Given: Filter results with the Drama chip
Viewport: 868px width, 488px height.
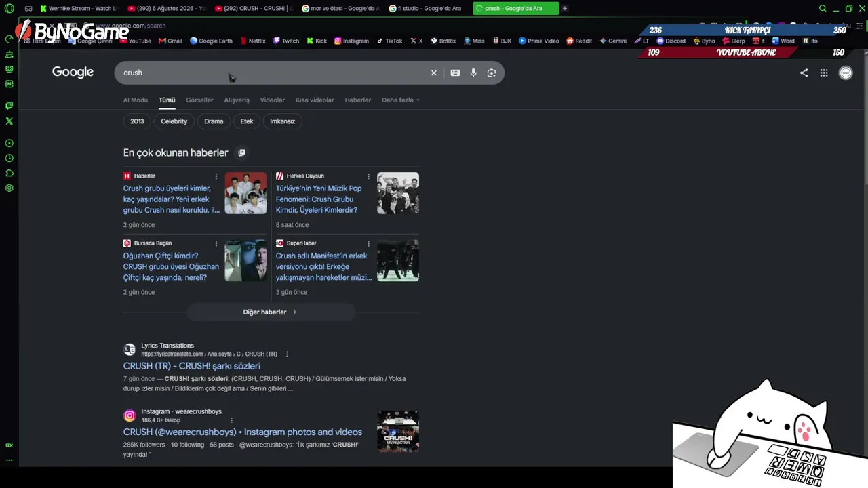Looking at the screenshot, I should pyautogui.click(x=214, y=121).
